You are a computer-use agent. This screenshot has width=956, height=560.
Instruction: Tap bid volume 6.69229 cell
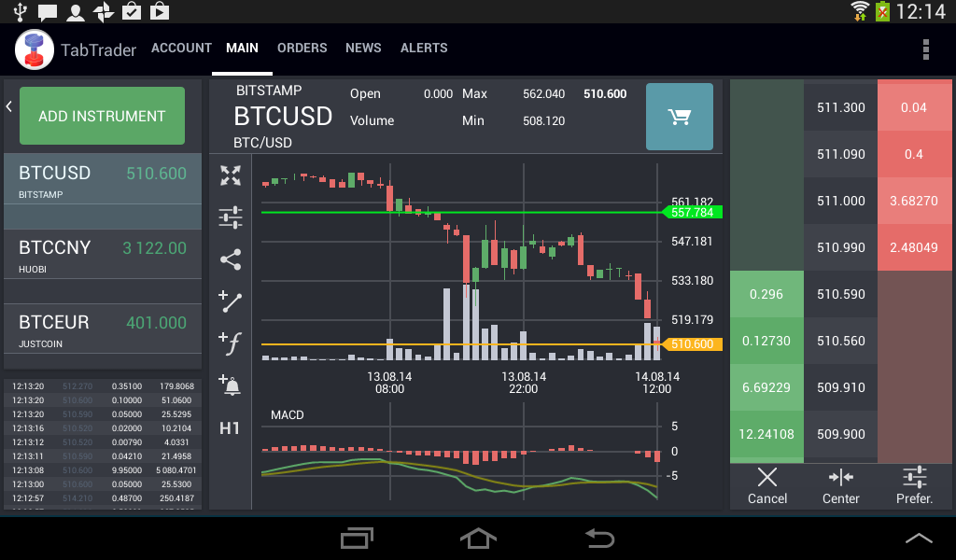[x=766, y=387]
